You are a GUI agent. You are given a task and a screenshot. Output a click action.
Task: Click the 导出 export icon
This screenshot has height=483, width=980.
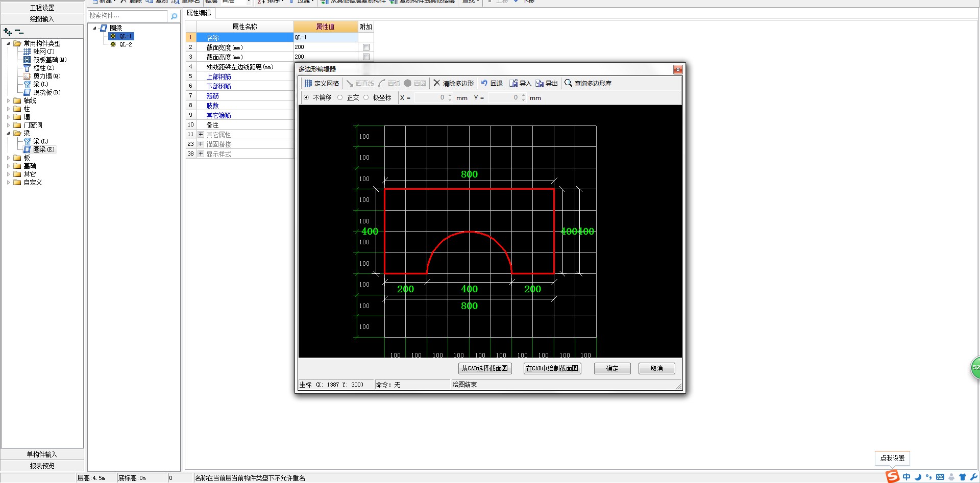540,83
